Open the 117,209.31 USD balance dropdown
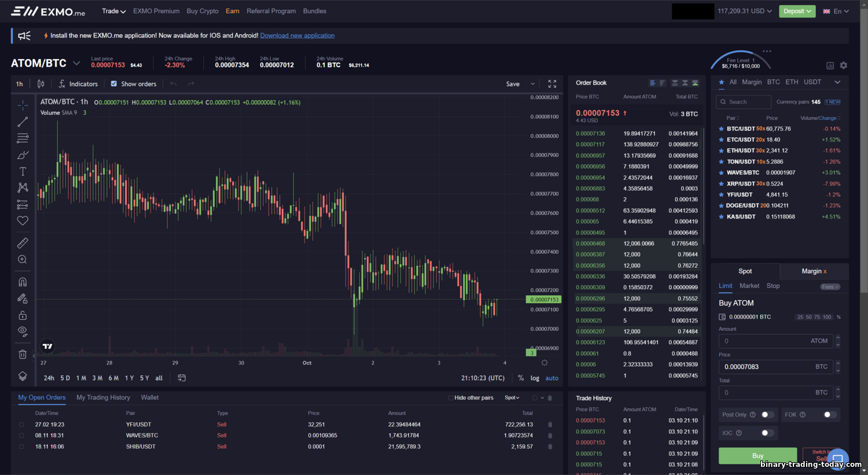 pyautogui.click(x=745, y=11)
